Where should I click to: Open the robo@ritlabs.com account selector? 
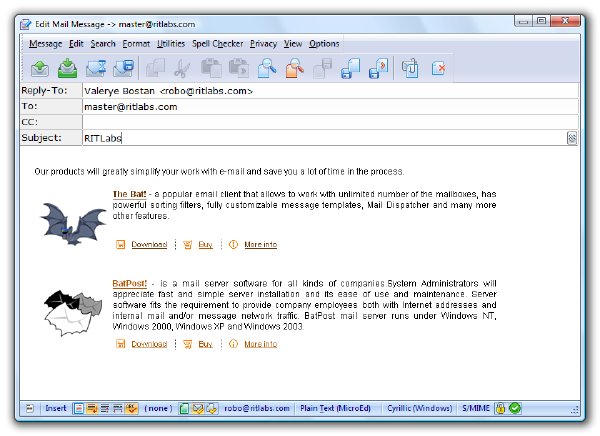point(257,408)
